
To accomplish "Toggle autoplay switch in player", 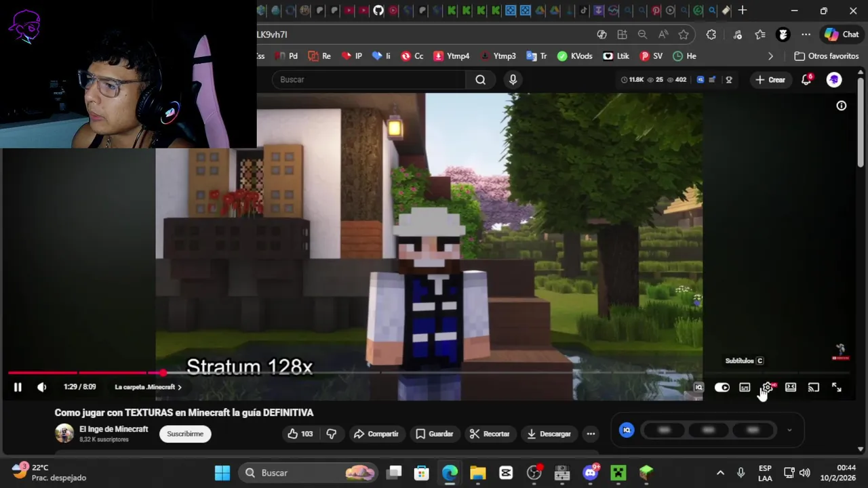I will [x=722, y=387].
